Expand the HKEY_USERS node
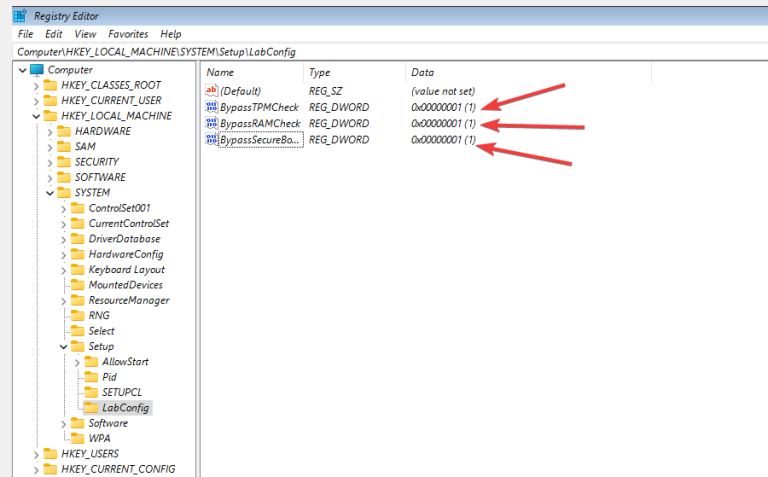 [x=36, y=454]
